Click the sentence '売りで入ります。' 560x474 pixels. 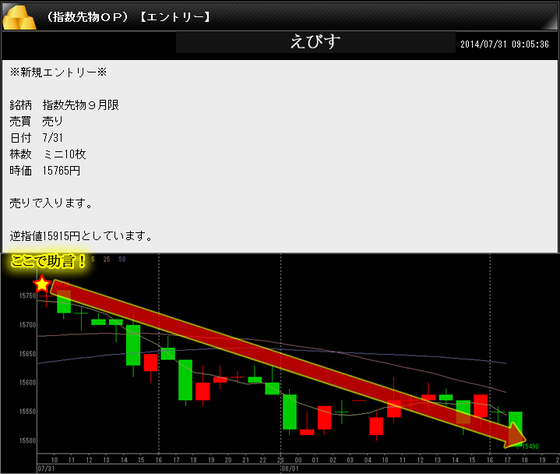[51, 203]
